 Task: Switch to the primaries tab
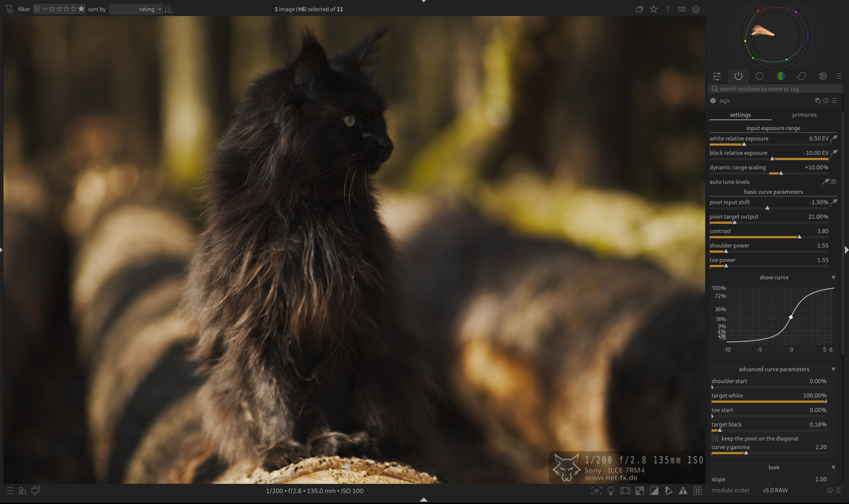[x=804, y=115]
